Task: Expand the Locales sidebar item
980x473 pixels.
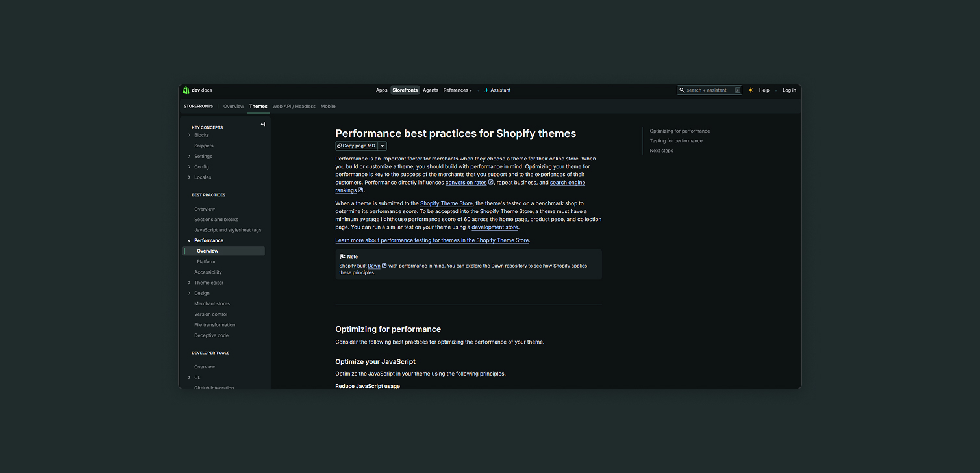Action: 190,177
